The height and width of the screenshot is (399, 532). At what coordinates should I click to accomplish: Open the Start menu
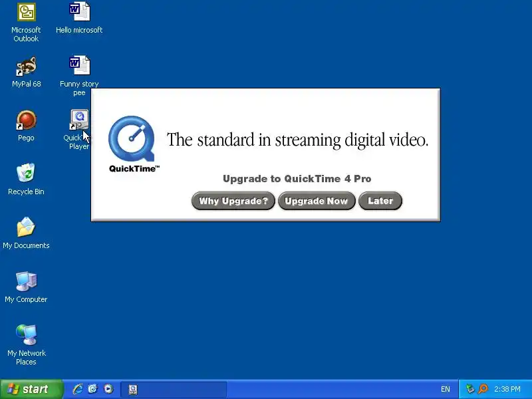[x=31, y=389]
